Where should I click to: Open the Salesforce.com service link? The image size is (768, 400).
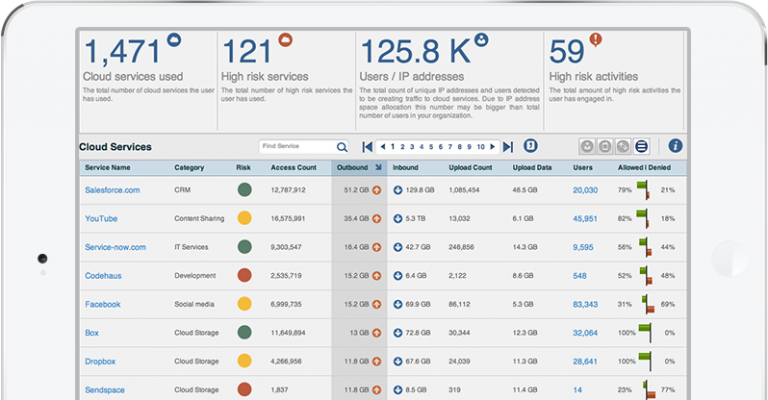(112, 190)
